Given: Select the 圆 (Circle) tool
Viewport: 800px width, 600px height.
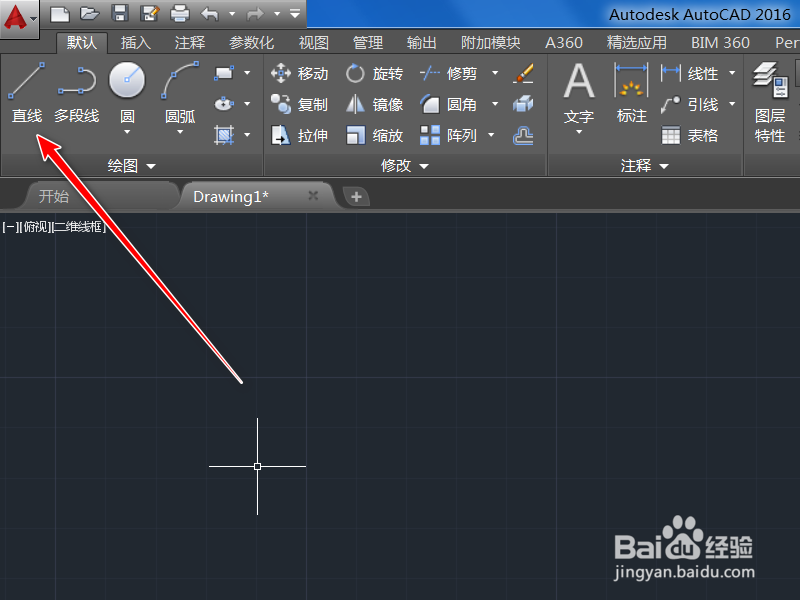Looking at the screenshot, I should point(127,93).
